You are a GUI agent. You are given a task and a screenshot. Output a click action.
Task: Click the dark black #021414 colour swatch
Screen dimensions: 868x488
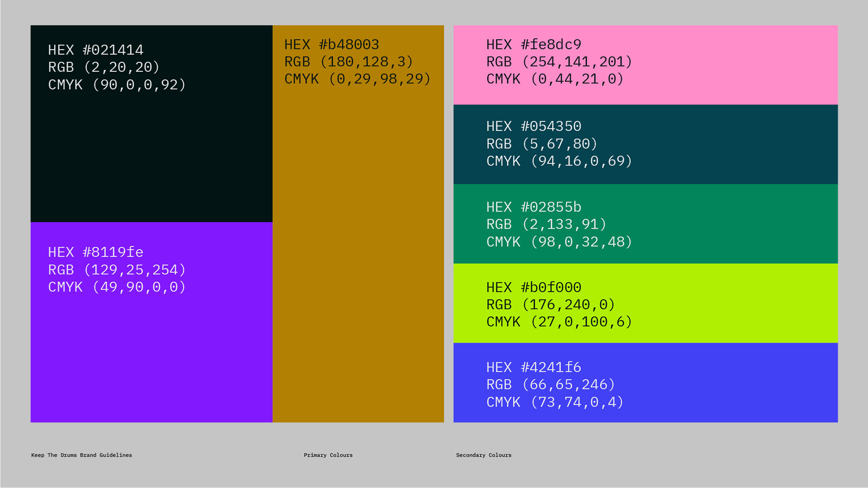[x=151, y=154]
